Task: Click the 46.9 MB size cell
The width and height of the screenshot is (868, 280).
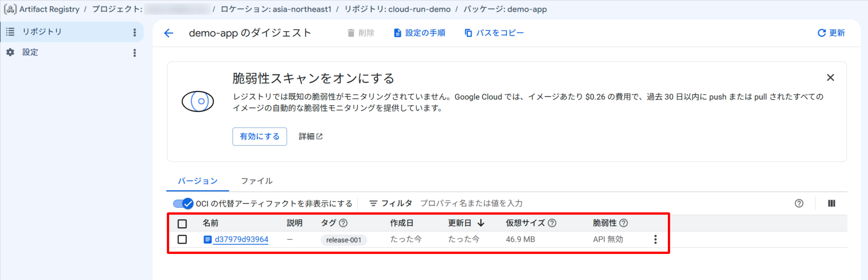Action: click(x=520, y=239)
